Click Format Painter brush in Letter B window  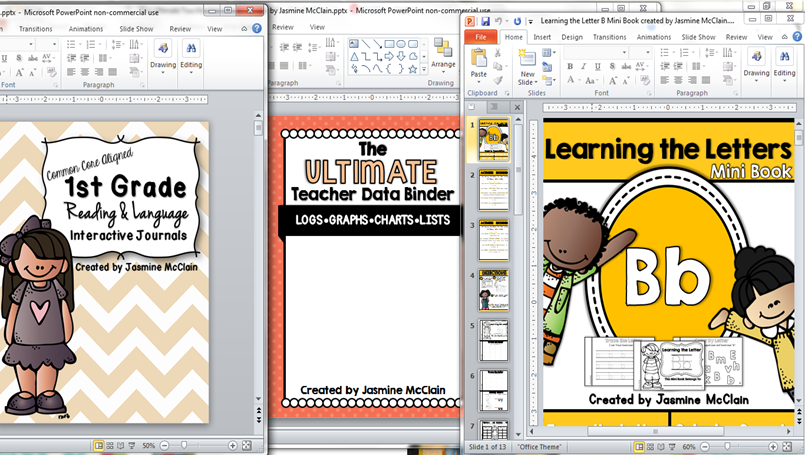click(497, 80)
